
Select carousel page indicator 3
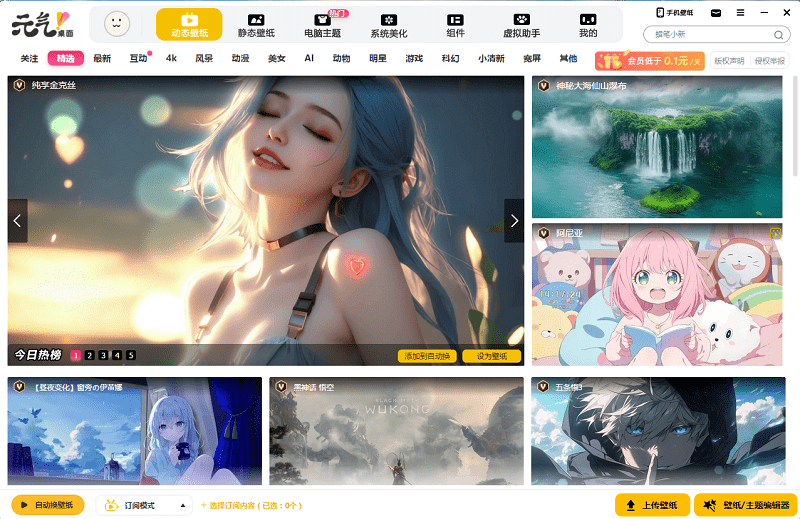[x=103, y=355]
